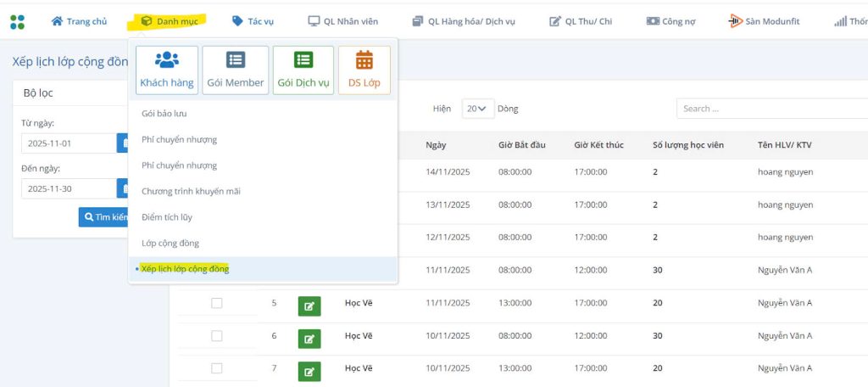Choose Chương trình khuyến mãi menu entry
This screenshot has width=868, height=387.
point(191,191)
